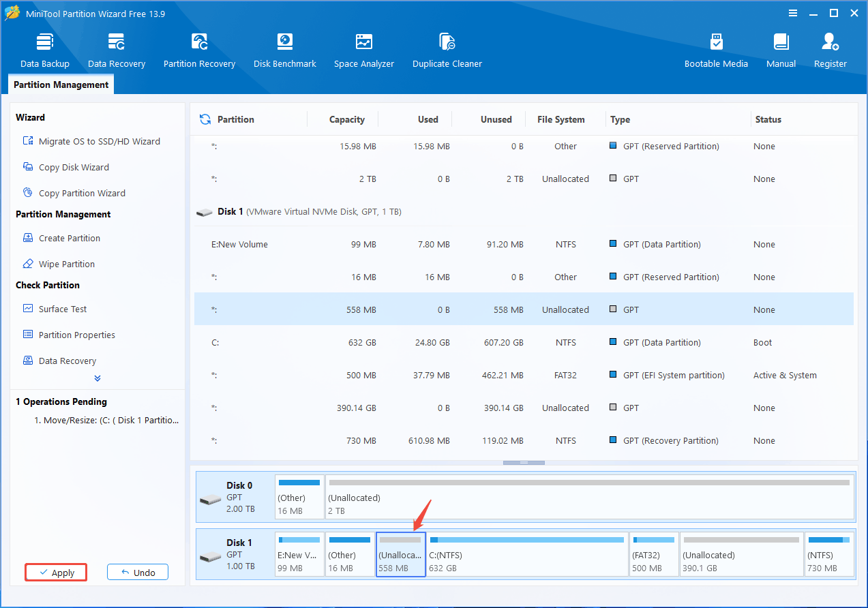Open Partition Properties from the sidebar
The height and width of the screenshot is (608, 868).
[69, 335]
